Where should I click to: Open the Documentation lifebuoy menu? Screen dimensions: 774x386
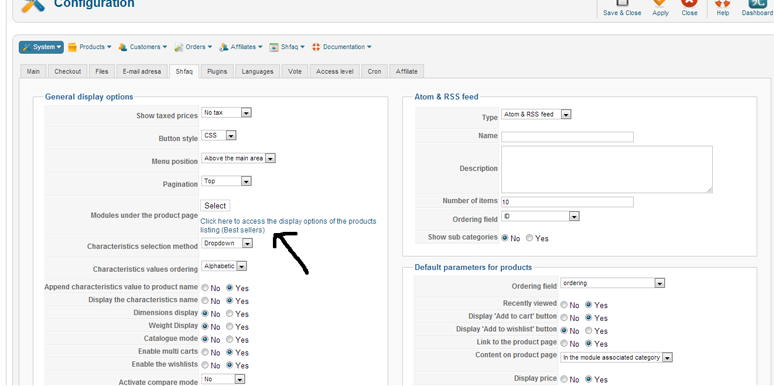(x=316, y=47)
